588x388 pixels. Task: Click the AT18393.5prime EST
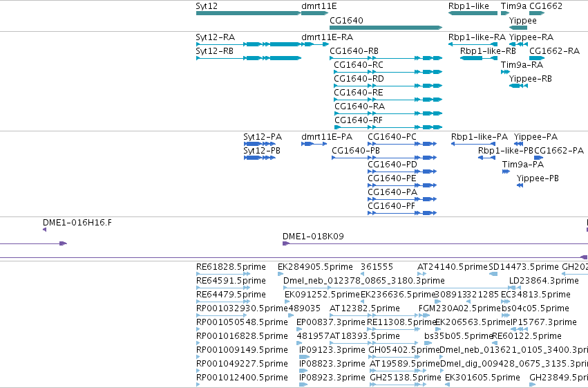click(374, 343)
